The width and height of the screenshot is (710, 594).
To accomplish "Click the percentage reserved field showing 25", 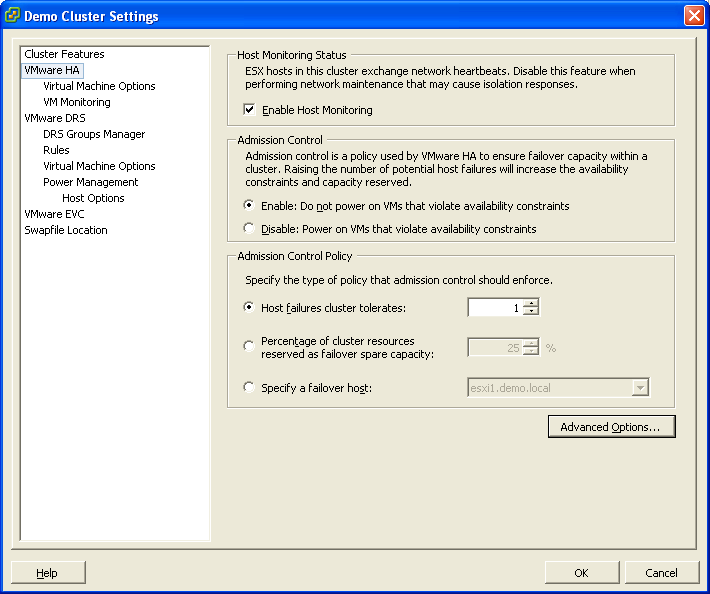I will (495, 347).
